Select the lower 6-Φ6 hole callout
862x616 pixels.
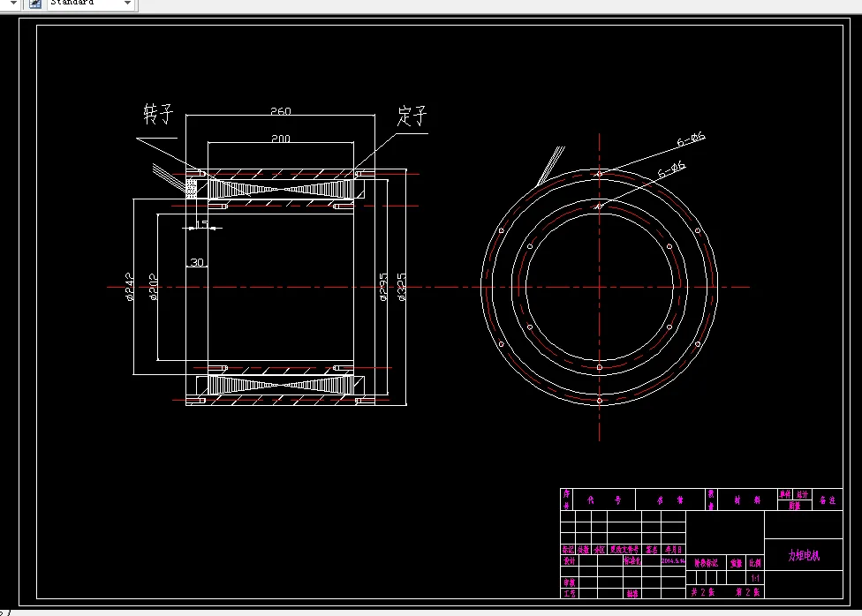[672, 169]
